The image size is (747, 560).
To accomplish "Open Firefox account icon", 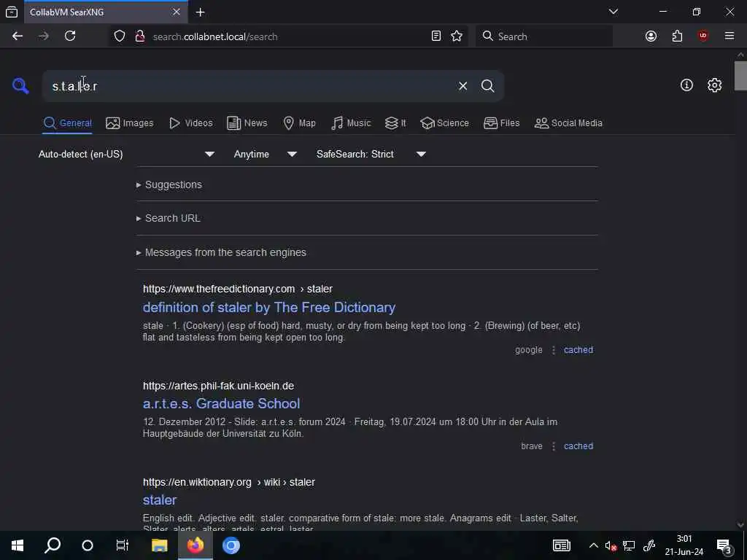I will 651,36.
